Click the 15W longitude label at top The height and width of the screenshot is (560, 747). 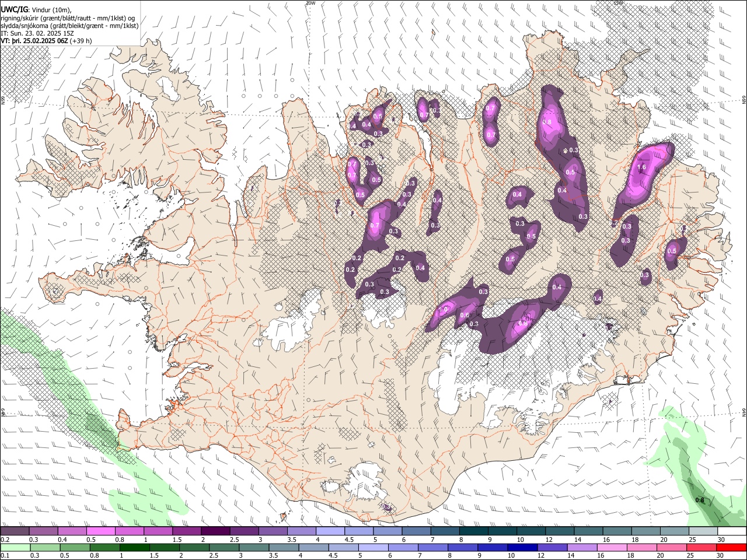click(x=619, y=3)
